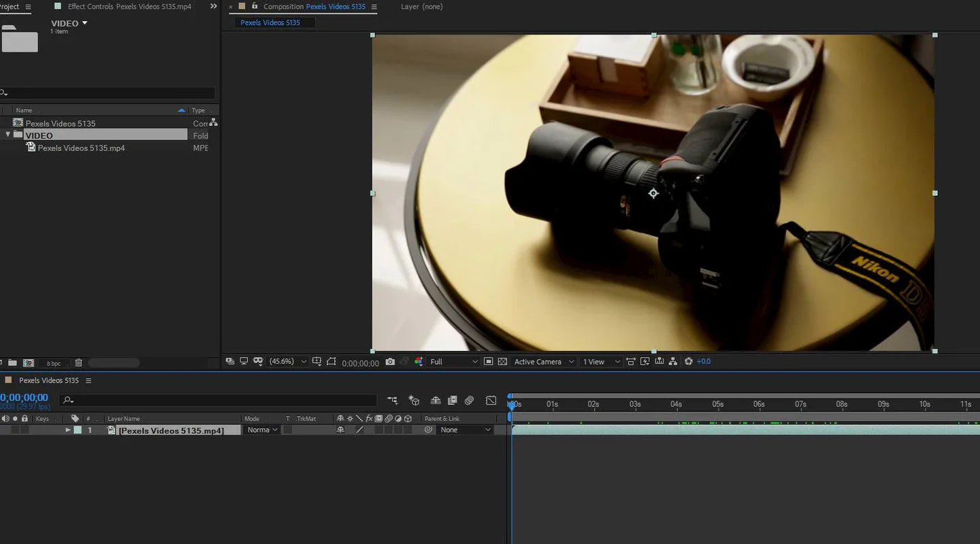
Task: Toggle hide Shy layers icon in timeline
Action: (436, 401)
